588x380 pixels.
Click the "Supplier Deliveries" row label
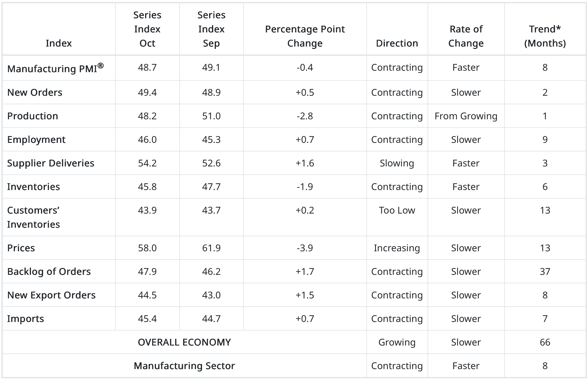tap(51, 163)
